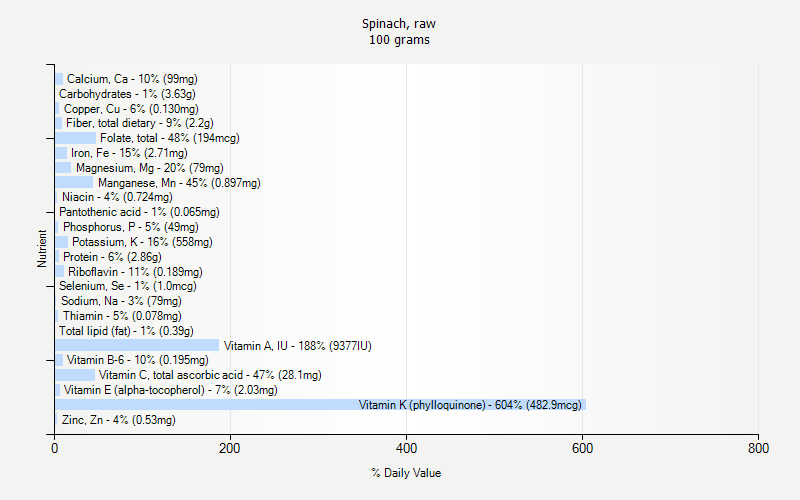Click the x-axis tick label 0
800x500 pixels.
pyautogui.click(x=55, y=448)
